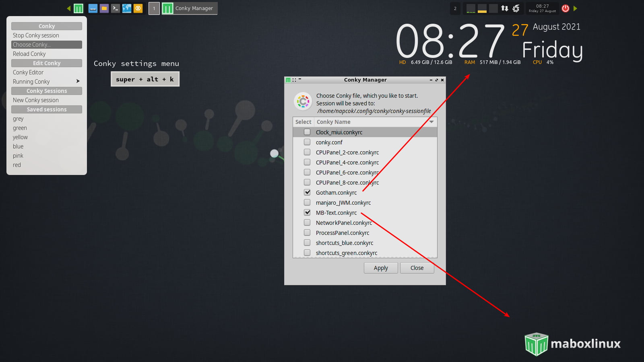
Task: Tick the CPUPanel_2-core.conkyrc checkbox
Action: 307,152
